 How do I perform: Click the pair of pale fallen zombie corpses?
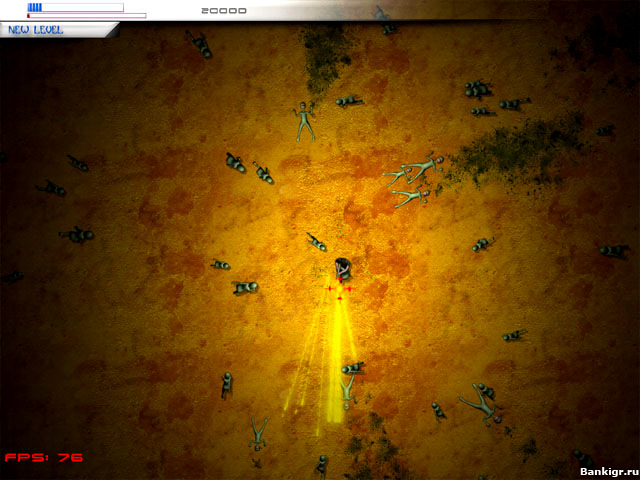412,180
